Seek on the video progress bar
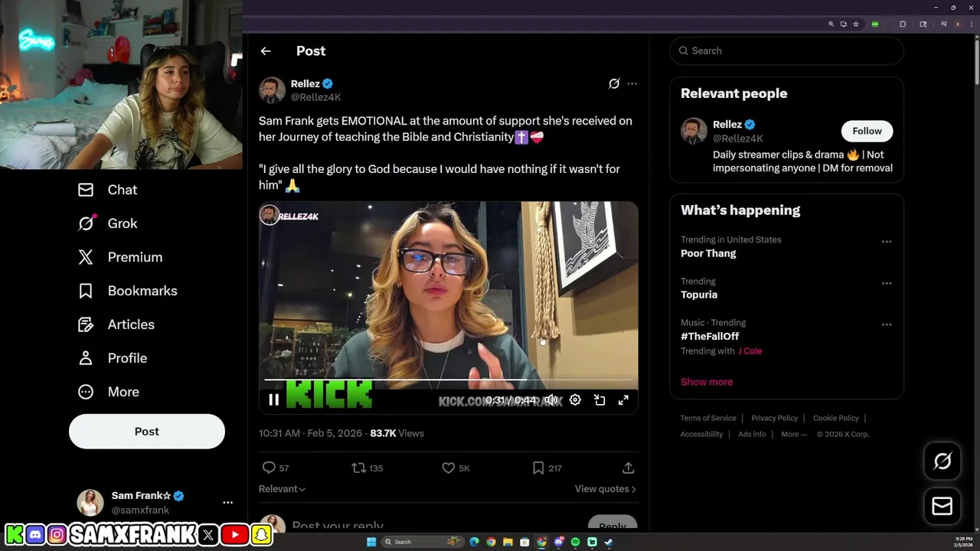The height and width of the screenshot is (551, 980). pyautogui.click(x=450, y=380)
